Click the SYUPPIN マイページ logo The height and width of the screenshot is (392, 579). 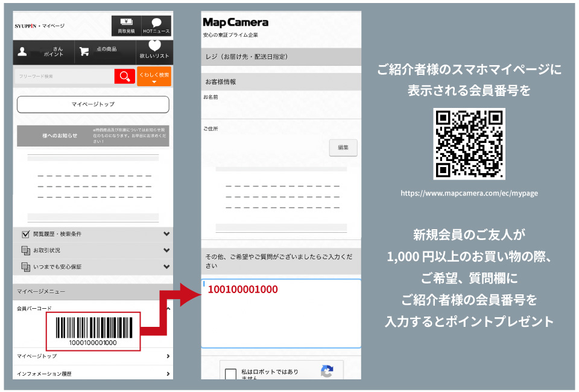[39, 26]
